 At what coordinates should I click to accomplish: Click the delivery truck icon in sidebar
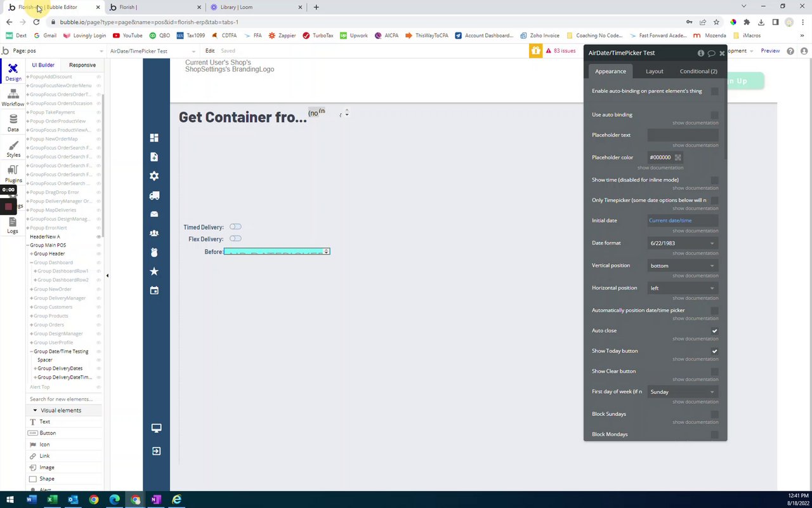pyautogui.click(x=154, y=196)
